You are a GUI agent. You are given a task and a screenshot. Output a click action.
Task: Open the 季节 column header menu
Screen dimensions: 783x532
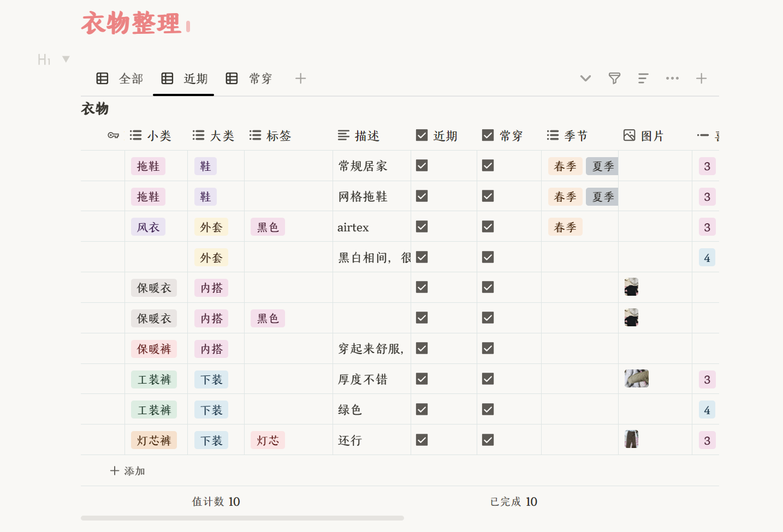(x=568, y=135)
